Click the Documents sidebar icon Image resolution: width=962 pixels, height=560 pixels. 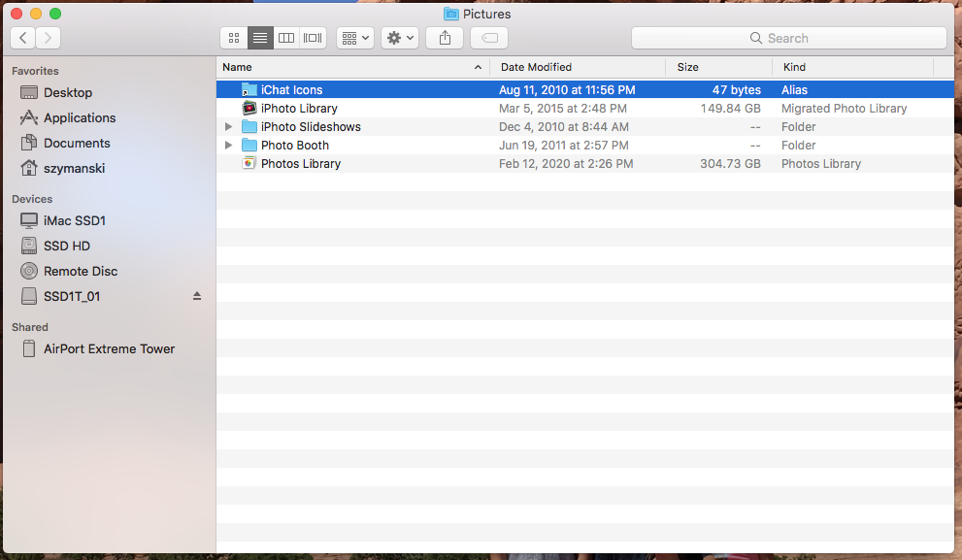29,143
